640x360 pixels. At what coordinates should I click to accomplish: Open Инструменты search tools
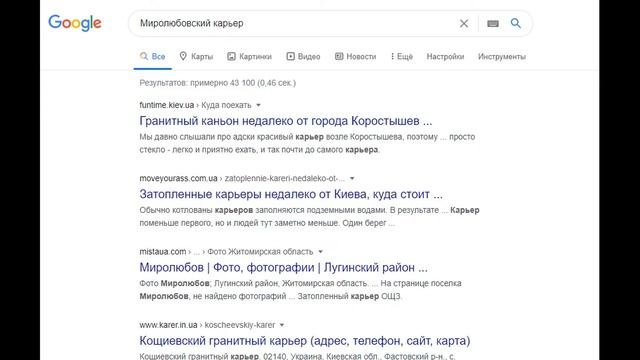tap(502, 56)
